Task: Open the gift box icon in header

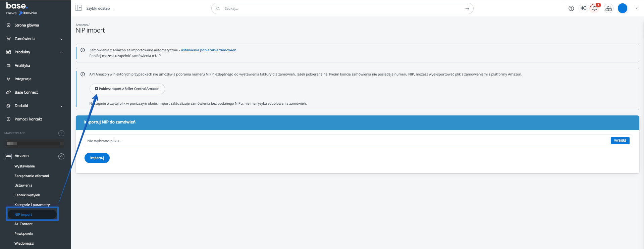Action: [x=608, y=8]
